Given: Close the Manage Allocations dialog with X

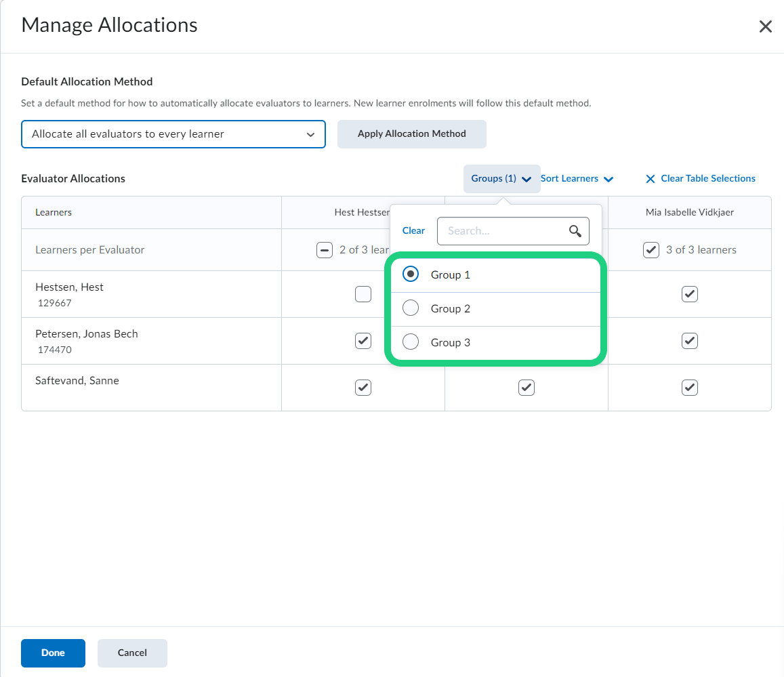Looking at the screenshot, I should 765,26.
